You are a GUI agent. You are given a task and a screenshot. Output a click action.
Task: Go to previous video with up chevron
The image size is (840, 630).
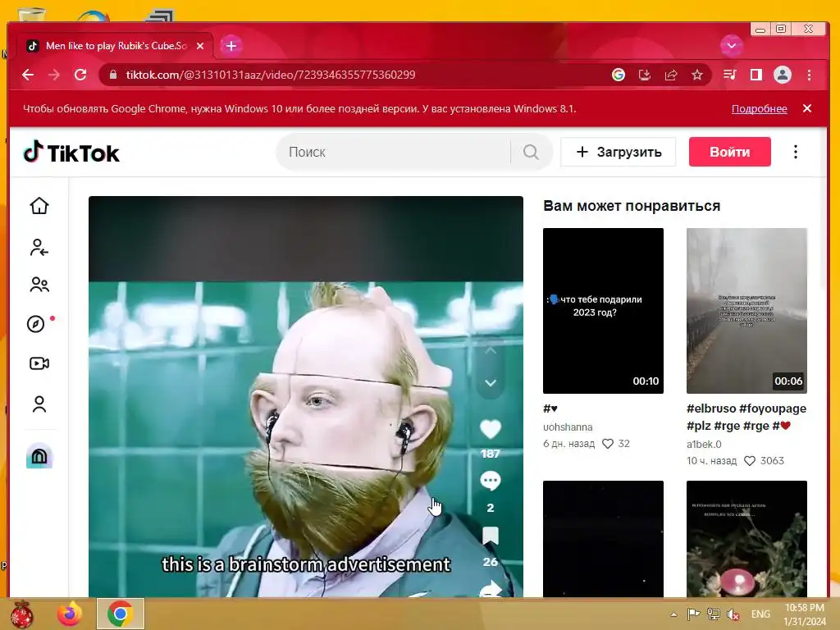tap(491, 351)
